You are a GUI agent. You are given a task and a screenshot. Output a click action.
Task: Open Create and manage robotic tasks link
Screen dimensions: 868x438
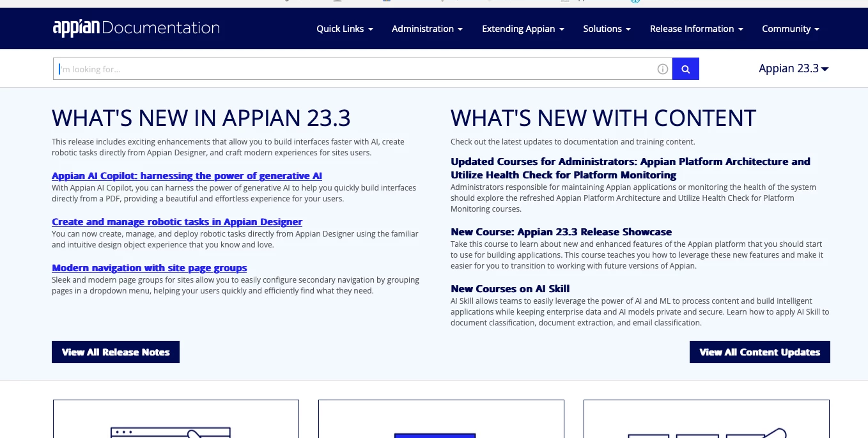click(x=177, y=222)
